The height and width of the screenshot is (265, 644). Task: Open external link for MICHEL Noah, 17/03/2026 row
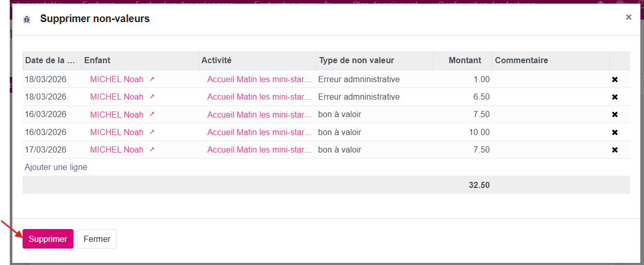[x=151, y=149]
